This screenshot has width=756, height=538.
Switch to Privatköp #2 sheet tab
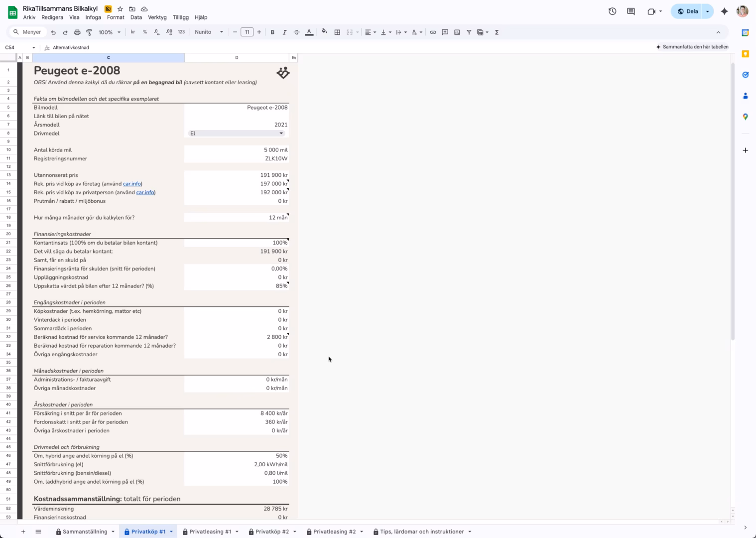pyautogui.click(x=272, y=532)
